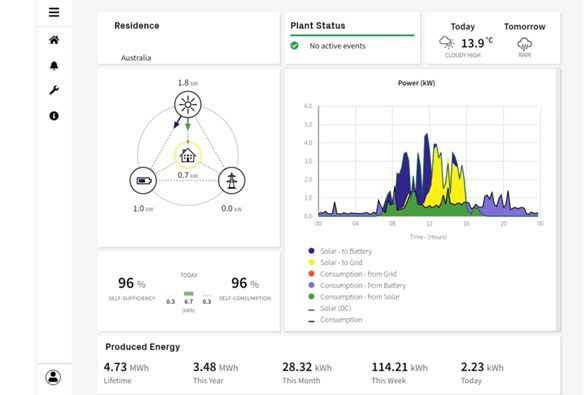Open the info icon in sidebar
This screenshot has width=587, height=395.
[54, 116]
